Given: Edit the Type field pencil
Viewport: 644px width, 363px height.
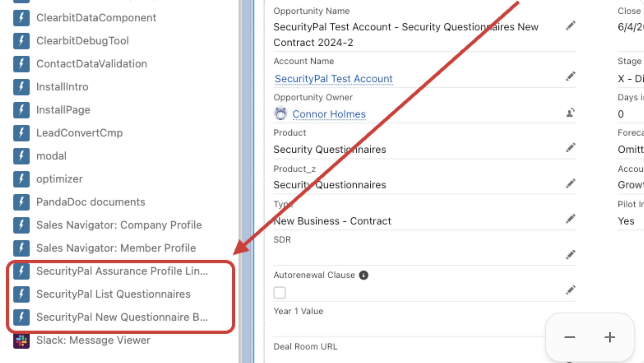Looking at the screenshot, I should [570, 219].
